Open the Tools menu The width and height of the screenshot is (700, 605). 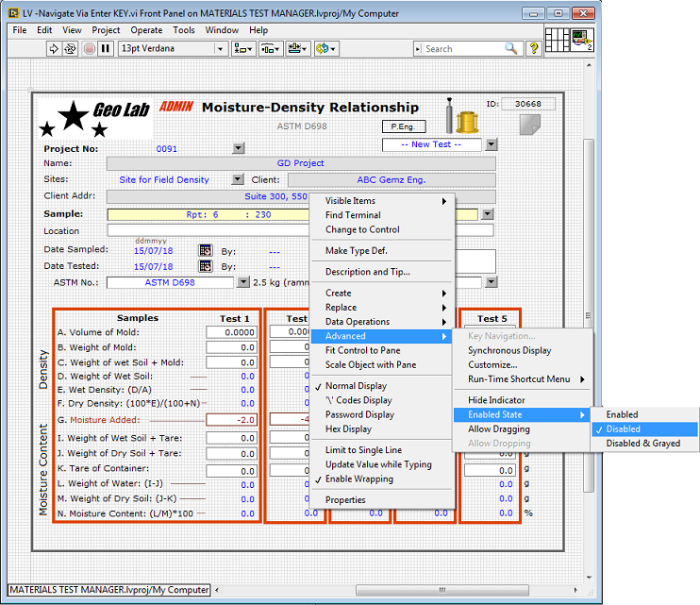pyautogui.click(x=184, y=30)
